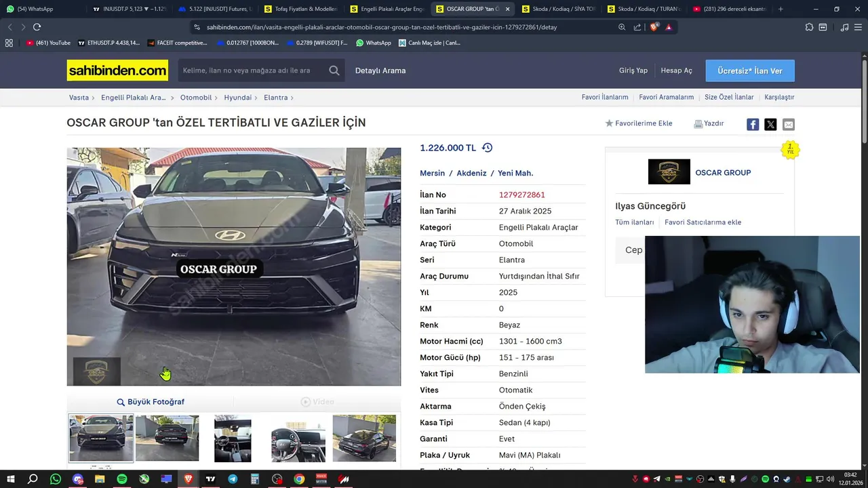Reload the page with the refresh icon
The image size is (868, 488).
point(37,27)
